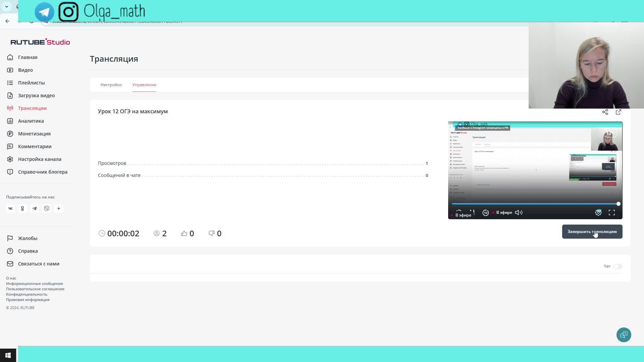
Task: Click stream title Урок 12 ОГЭ на максимум
Action: tap(133, 111)
